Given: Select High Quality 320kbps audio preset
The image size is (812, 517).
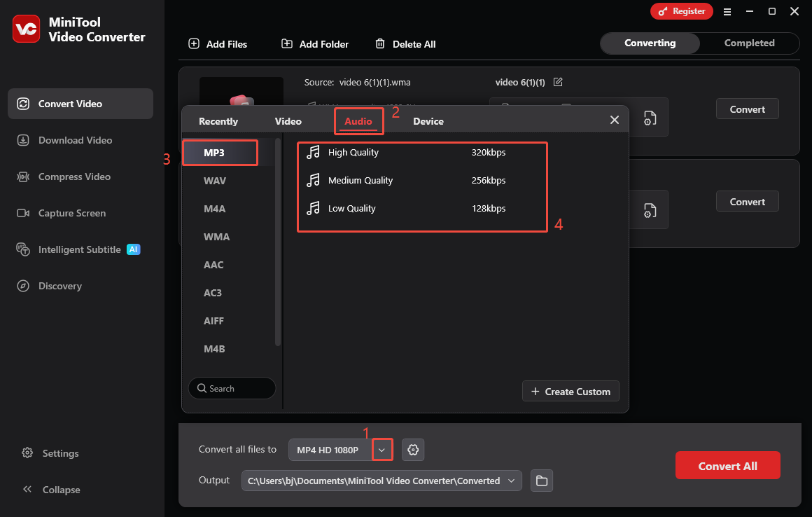Looking at the screenshot, I should pyautogui.click(x=422, y=152).
